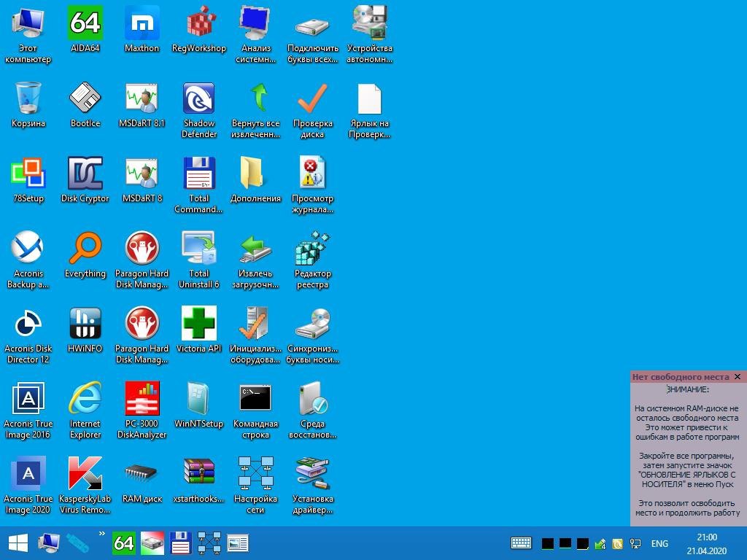
Task: Launch the Disk Cryptor icon
Action: click(x=85, y=179)
